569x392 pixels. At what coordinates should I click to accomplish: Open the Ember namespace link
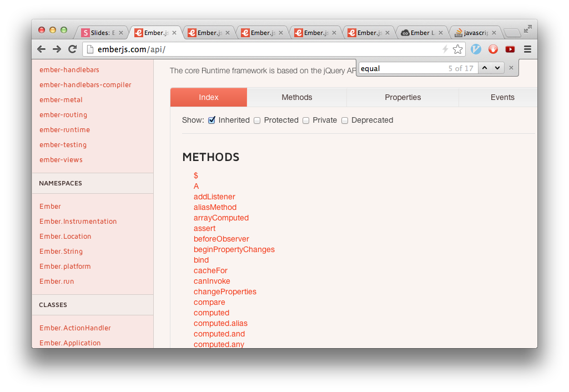point(50,206)
